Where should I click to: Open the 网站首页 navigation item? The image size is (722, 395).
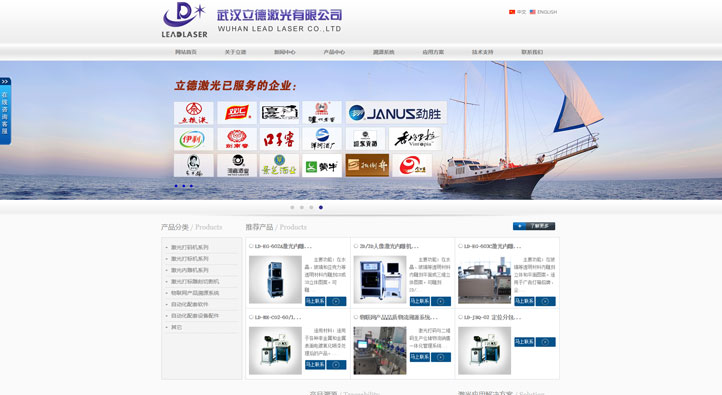click(x=186, y=52)
